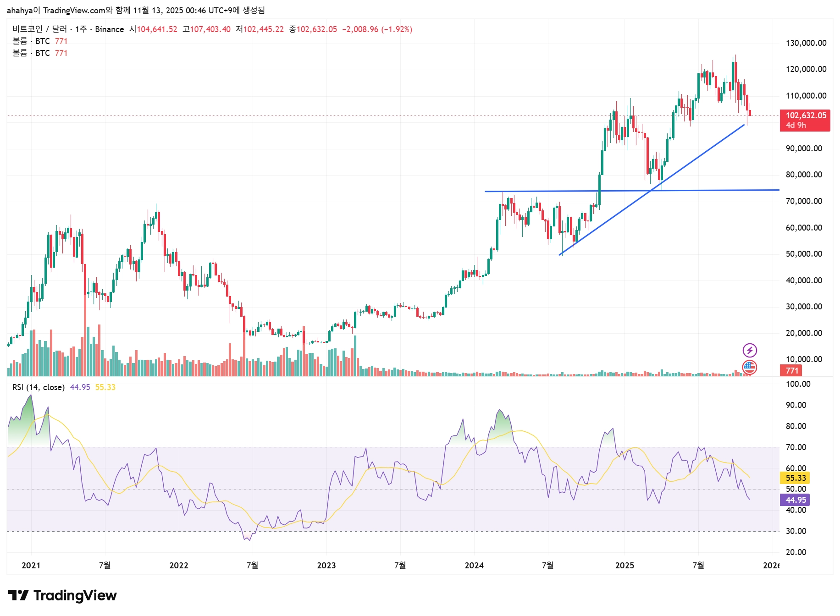Image resolution: width=840 pixels, height=616 pixels.
Task: Select the 2025 label on the time axis
Action: pos(625,566)
